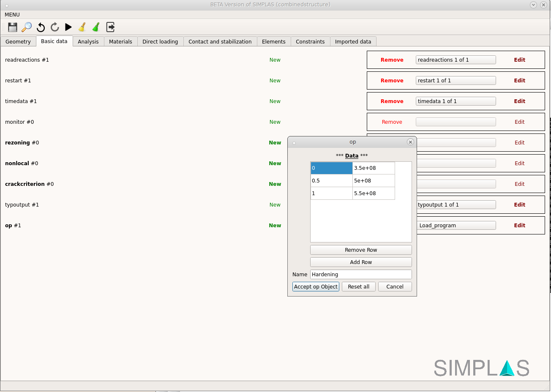Open the readreactions 1 of 1 dropdown

point(456,60)
